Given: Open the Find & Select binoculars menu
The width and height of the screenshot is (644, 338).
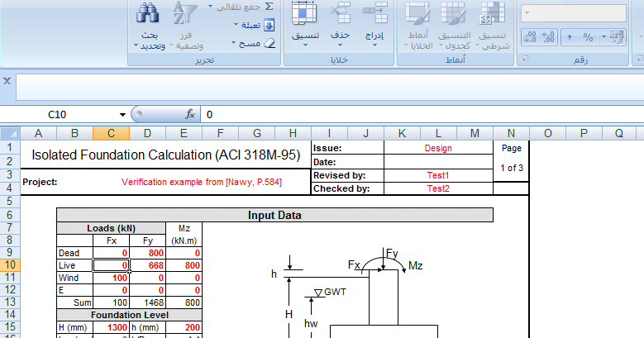Looking at the screenshot, I should click(149, 26).
